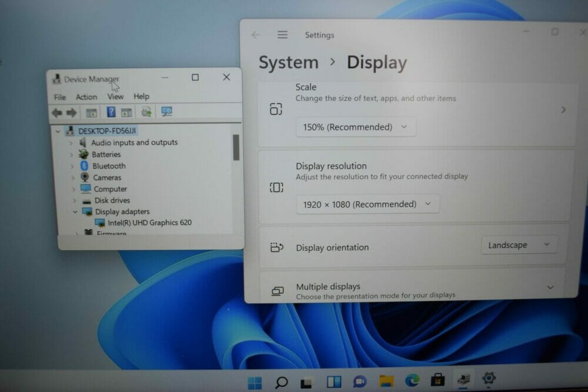Click the Cameras webcam icon

(85, 177)
